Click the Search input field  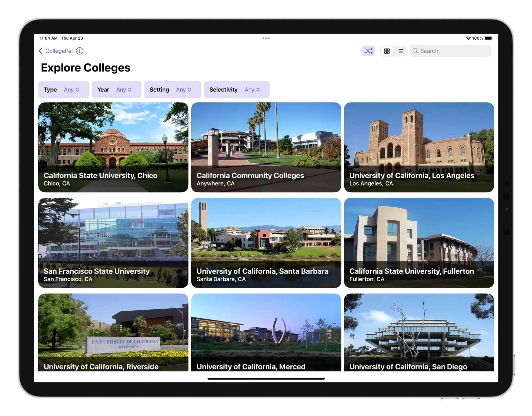click(x=451, y=51)
